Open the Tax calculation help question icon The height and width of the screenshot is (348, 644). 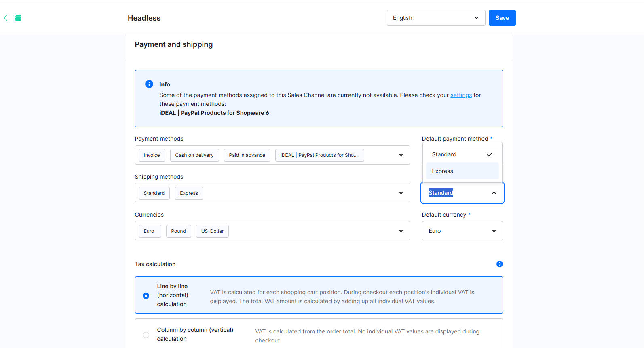click(x=500, y=264)
